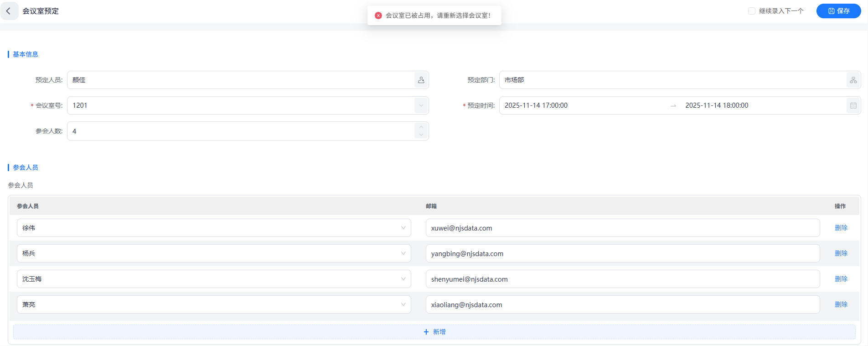The height and width of the screenshot is (346, 868).
Task: Add a new attendee row via 新增
Action: tap(434, 332)
